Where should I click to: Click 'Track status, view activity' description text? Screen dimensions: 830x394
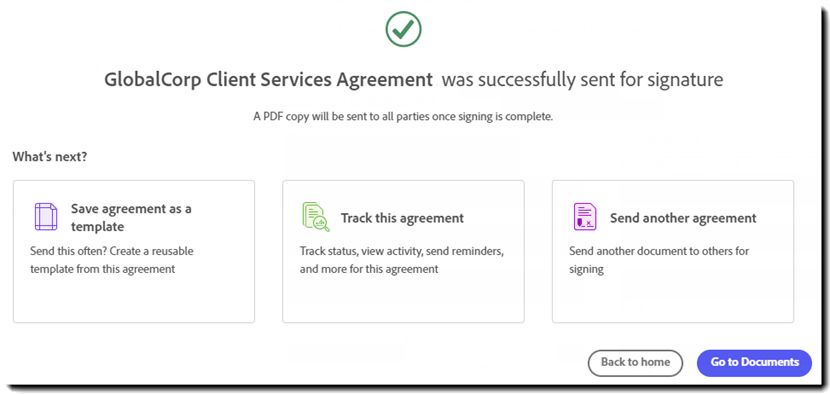pyautogui.click(x=402, y=250)
